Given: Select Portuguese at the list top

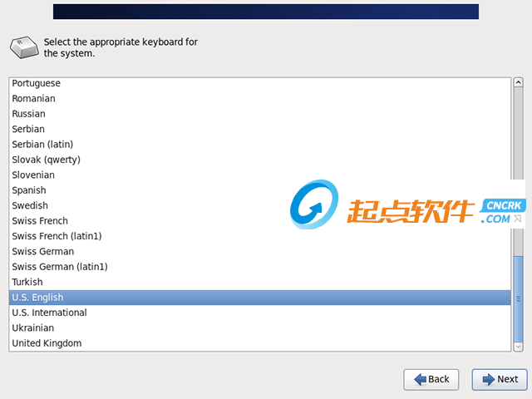Looking at the screenshot, I should (260, 83).
